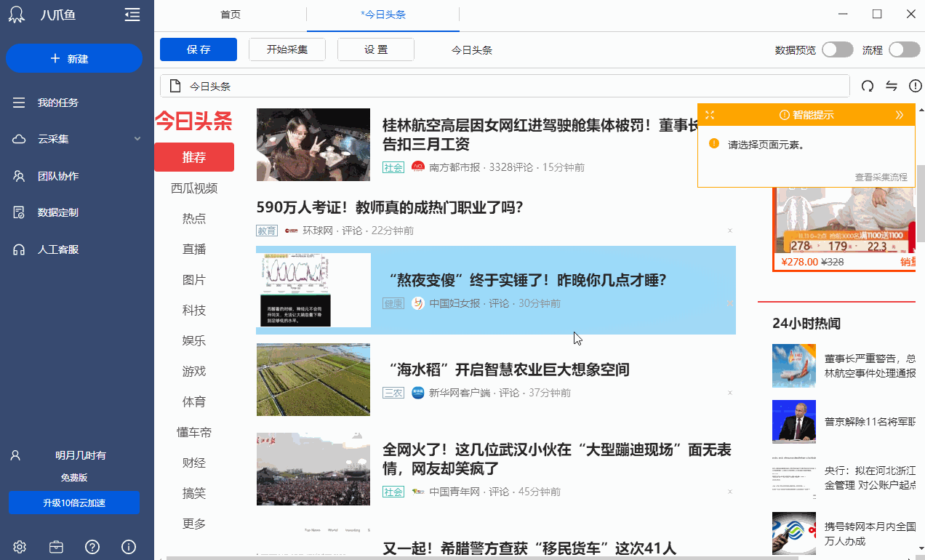This screenshot has width=925, height=560.
Task: Open 数据定制 document icon
Action: click(x=19, y=212)
